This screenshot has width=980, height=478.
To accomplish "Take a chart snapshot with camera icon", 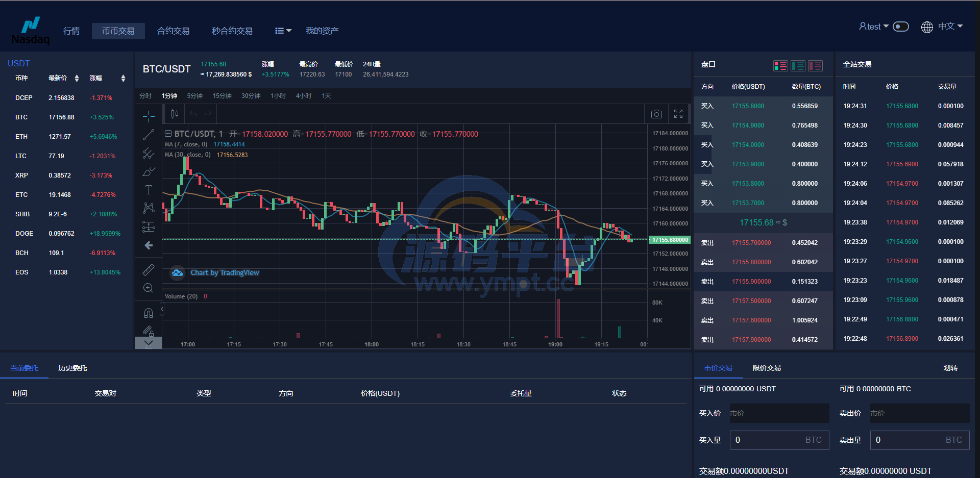I will pos(657,114).
